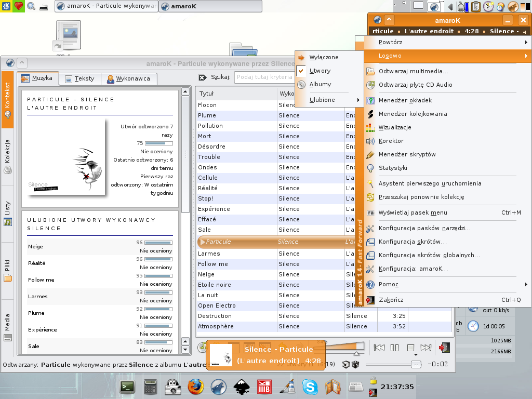Select Utwory random mode option

click(330, 71)
